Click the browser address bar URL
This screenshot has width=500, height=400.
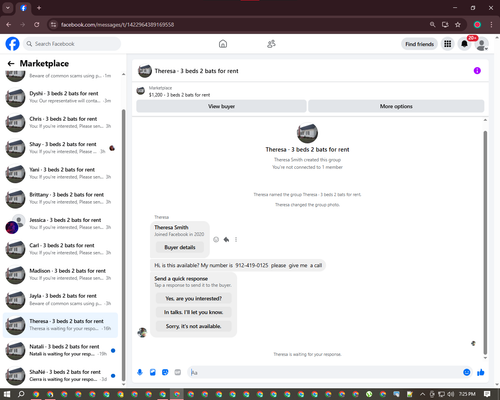[x=117, y=24]
